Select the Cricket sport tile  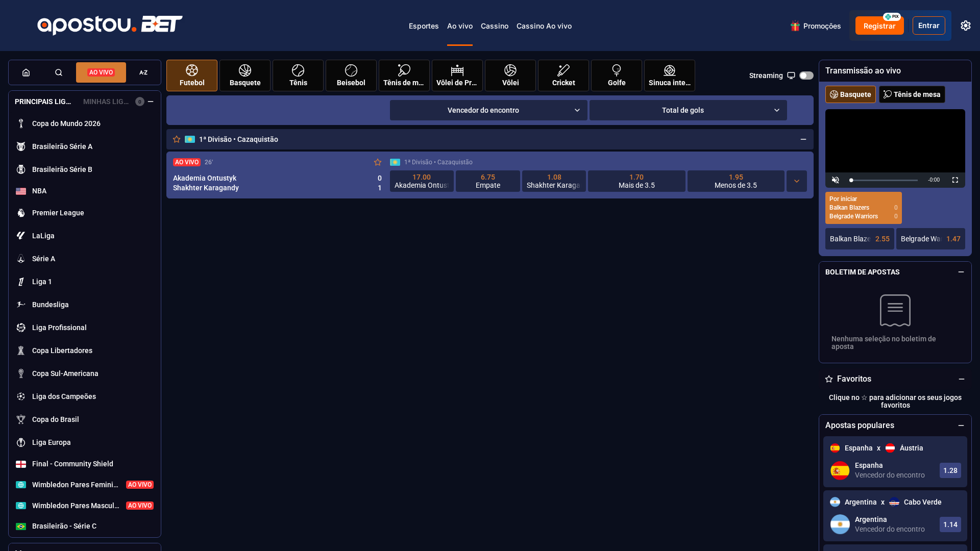(x=563, y=76)
